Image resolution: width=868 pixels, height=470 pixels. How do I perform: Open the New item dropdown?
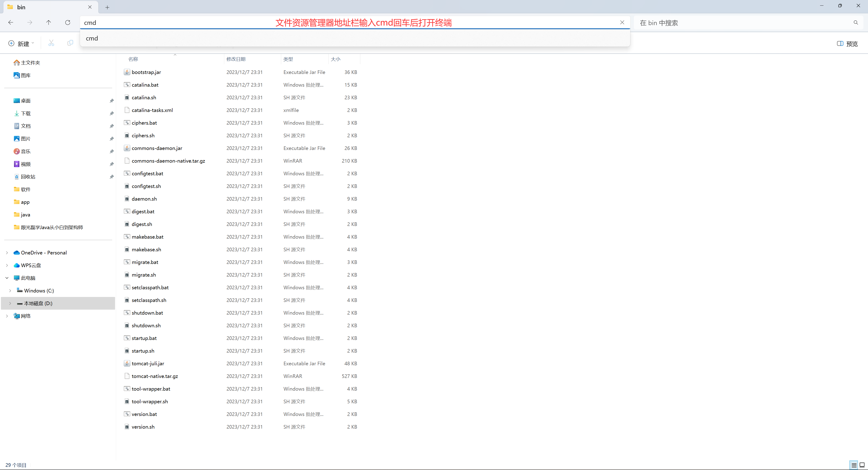pos(21,43)
